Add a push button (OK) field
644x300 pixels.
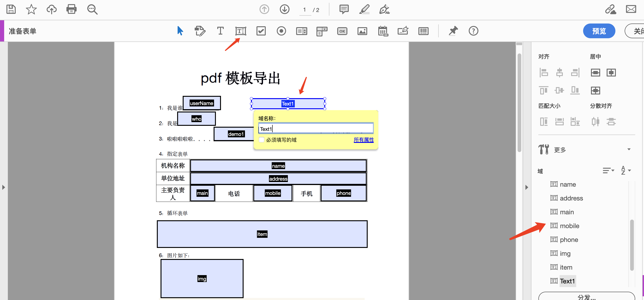pos(342,31)
